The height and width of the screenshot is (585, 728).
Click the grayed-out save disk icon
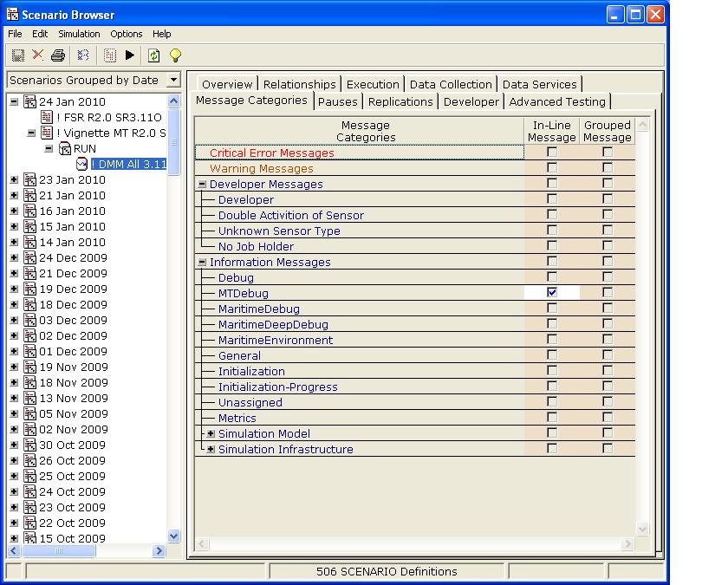(17, 55)
